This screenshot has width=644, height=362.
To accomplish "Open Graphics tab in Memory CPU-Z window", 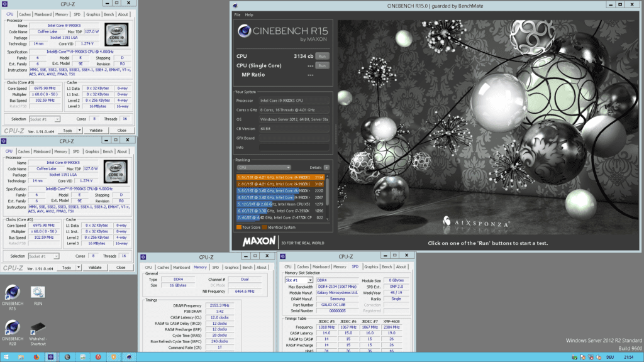I will [x=231, y=268].
